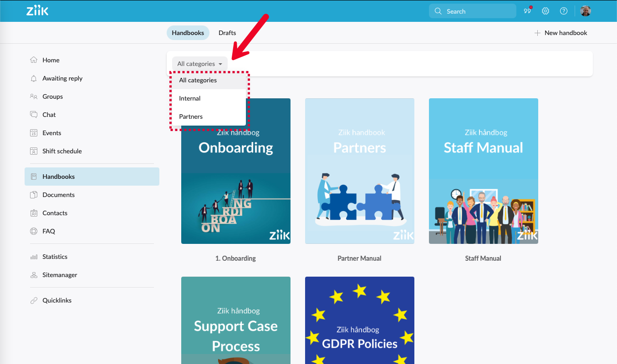Choose Internal category option
Screen dimensions: 617x364
(209, 98)
